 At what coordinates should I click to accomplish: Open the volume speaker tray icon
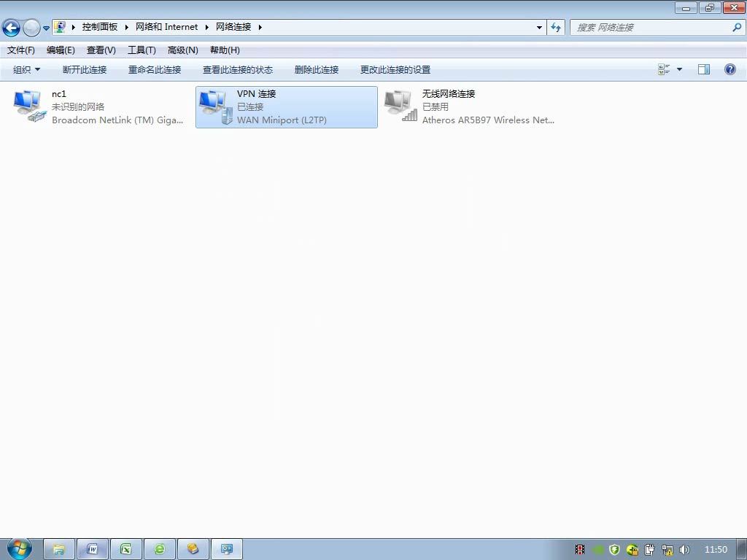coord(684,550)
